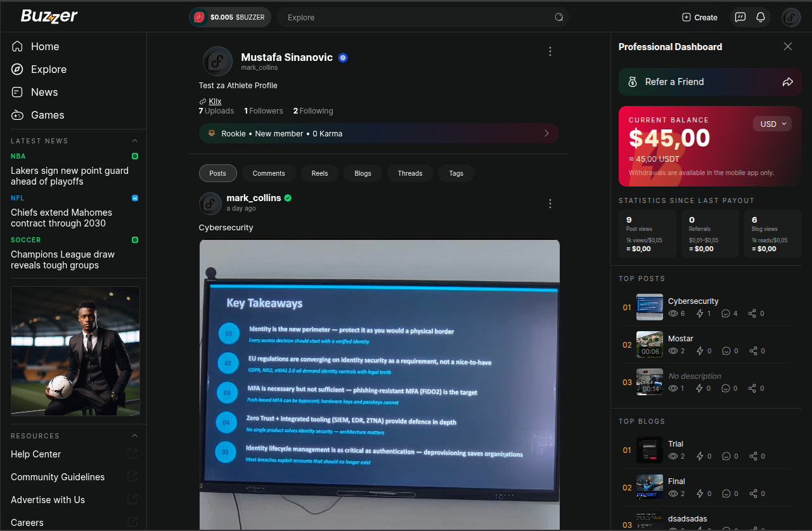
Task: Open the messages chat icon
Action: (740, 17)
